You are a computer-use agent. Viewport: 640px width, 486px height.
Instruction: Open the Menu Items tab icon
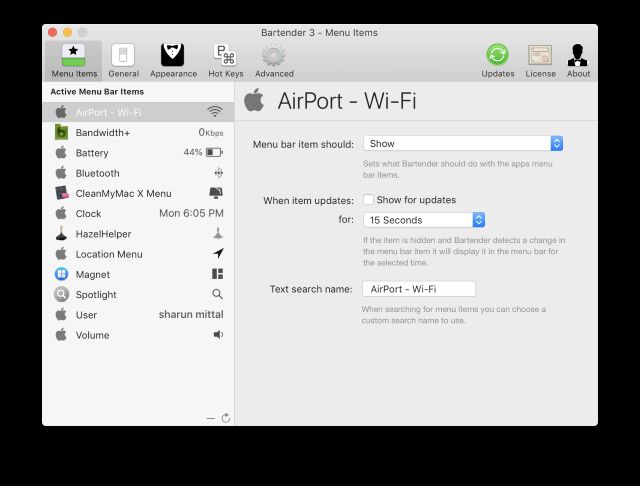(73, 55)
